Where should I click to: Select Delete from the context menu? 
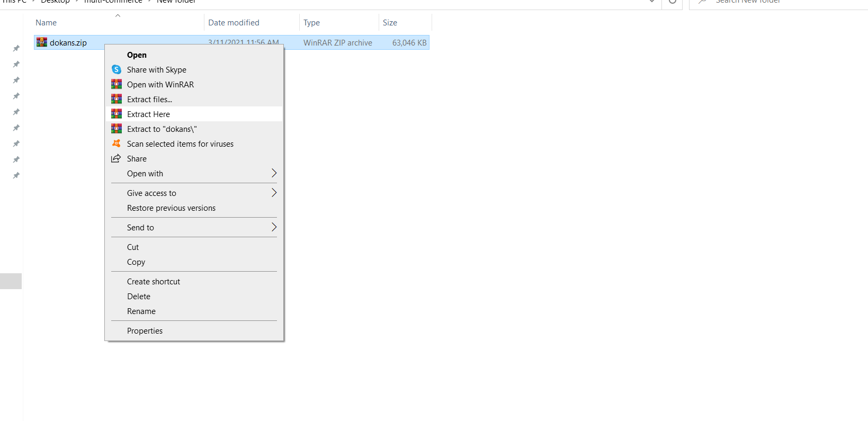pos(139,297)
